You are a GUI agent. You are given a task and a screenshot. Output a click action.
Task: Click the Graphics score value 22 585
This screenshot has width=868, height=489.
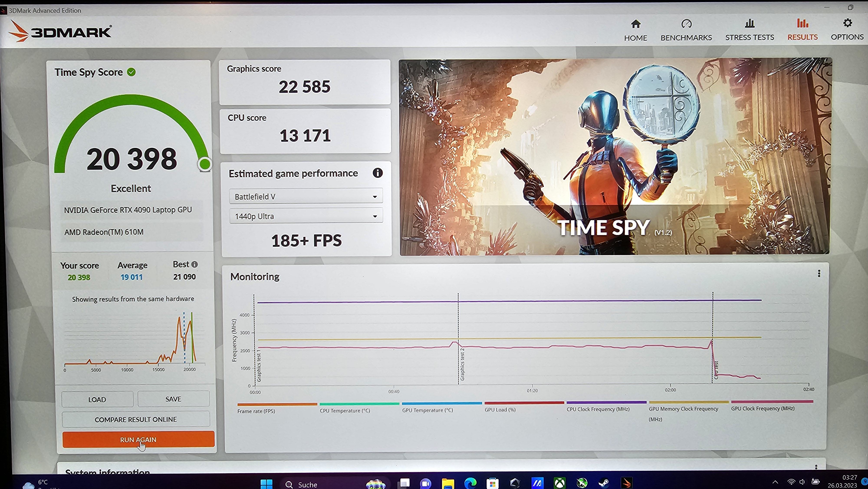304,87
